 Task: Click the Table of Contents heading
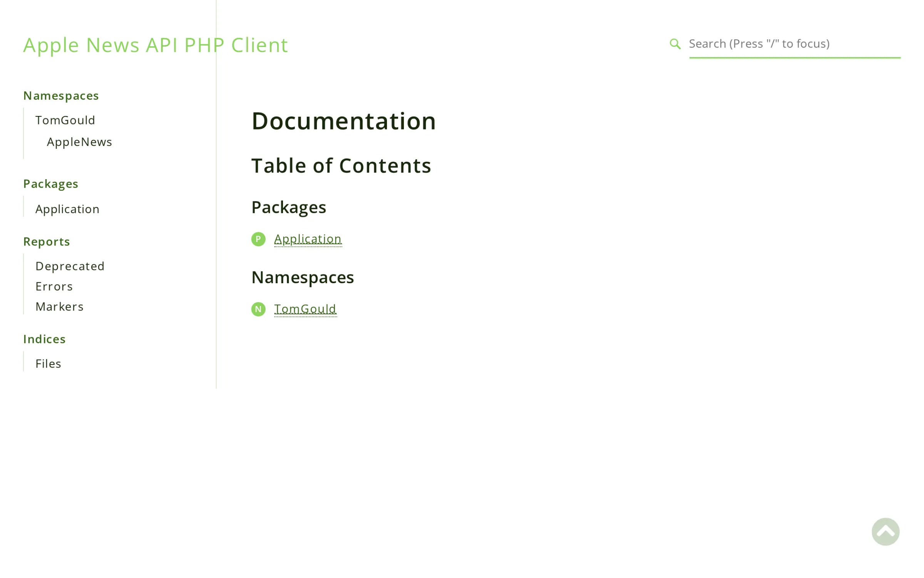[341, 166]
